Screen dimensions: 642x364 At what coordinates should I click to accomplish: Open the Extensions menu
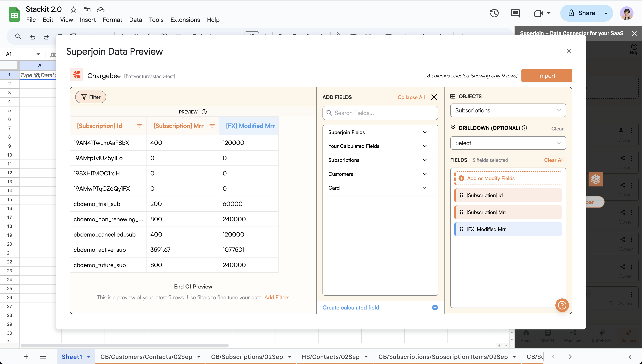(x=185, y=20)
